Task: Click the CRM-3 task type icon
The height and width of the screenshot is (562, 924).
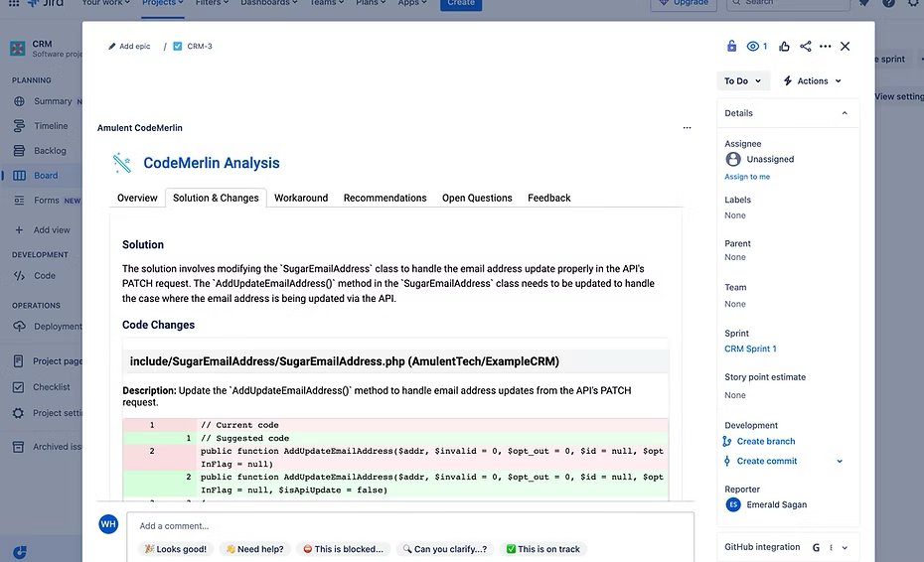Action: pos(178,46)
